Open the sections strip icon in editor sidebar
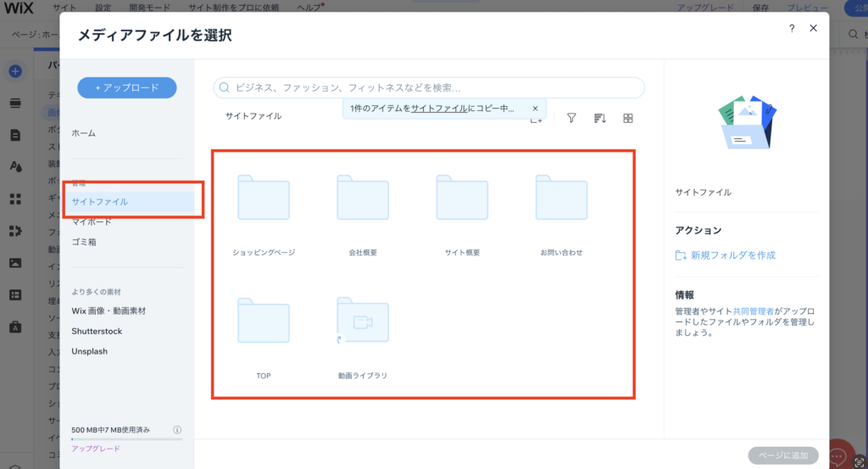 tap(15, 103)
